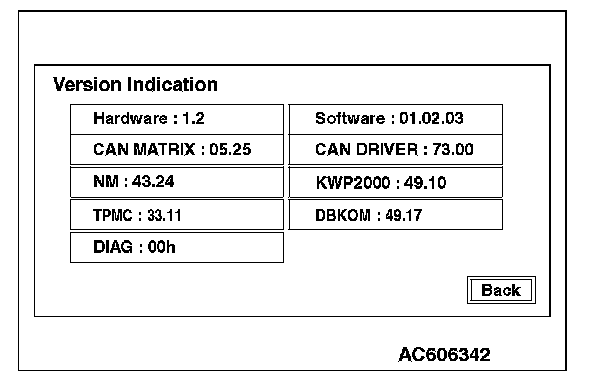This screenshot has height=380, width=608.
Task: Click the CAN DRIVER value 73.00
Action: [x=453, y=149]
